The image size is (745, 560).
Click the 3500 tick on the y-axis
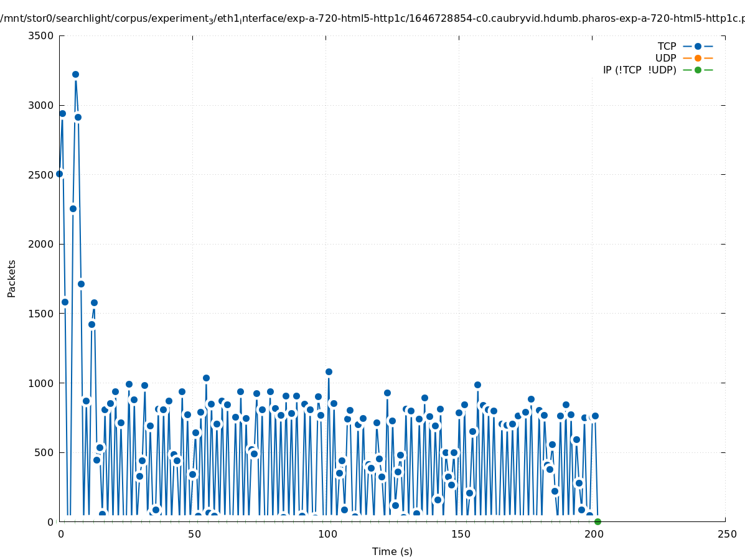42,35
